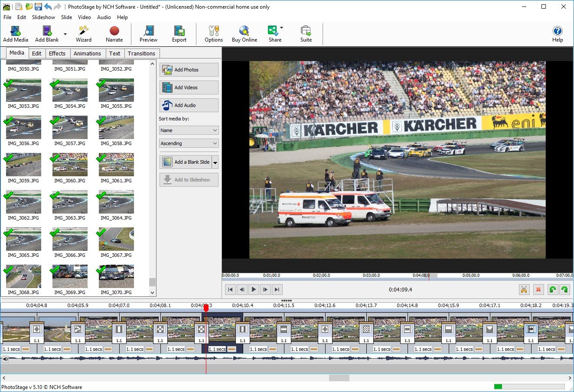Click the Add Audio button

[189, 105]
